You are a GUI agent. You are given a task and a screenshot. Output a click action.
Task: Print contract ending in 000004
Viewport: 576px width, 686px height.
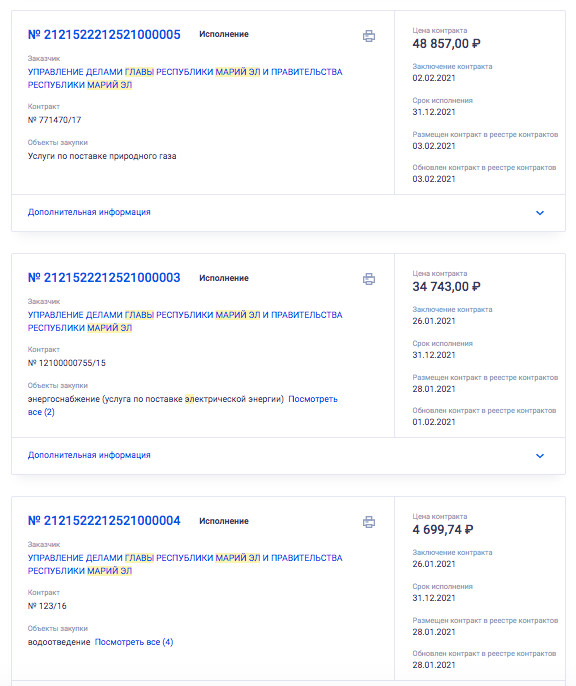click(369, 522)
